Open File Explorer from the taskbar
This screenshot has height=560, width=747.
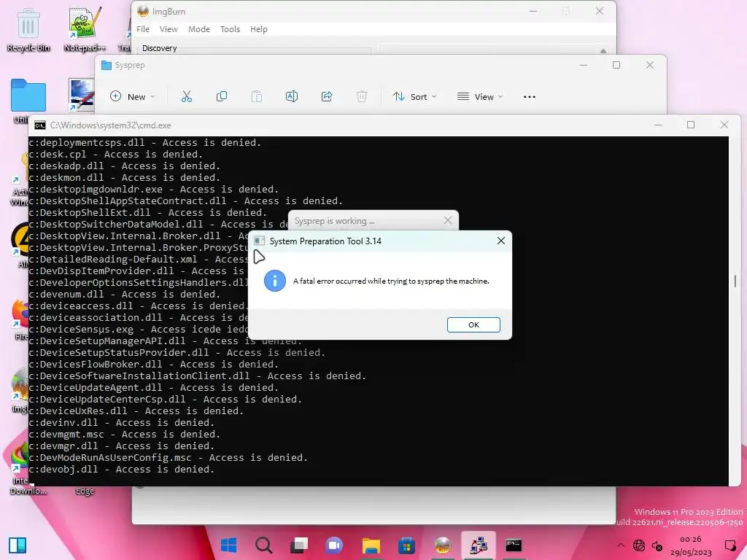[371, 545]
